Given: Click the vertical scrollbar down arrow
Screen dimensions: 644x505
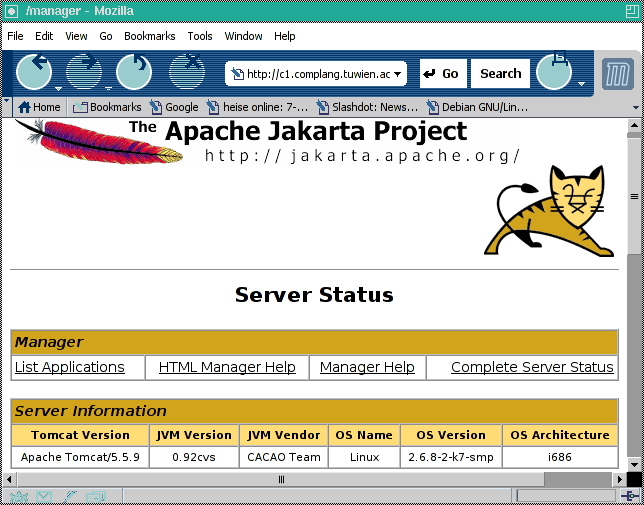Looking at the screenshot, I should tap(634, 465).
